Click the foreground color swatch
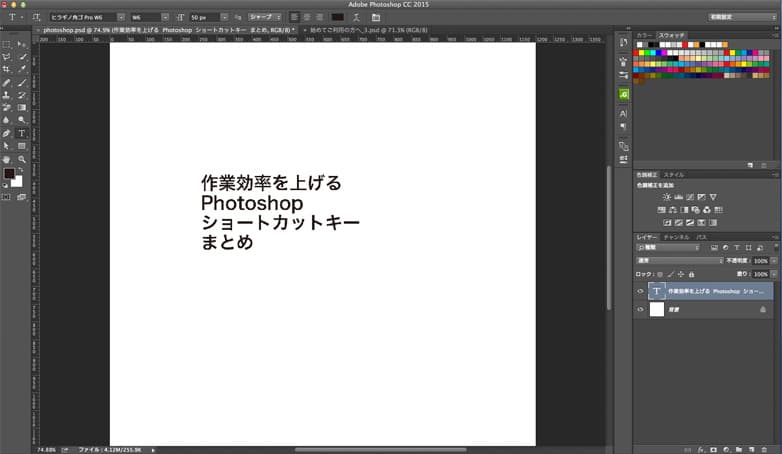The width and height of the screenshot is (782, 454). tap(9, 173)
